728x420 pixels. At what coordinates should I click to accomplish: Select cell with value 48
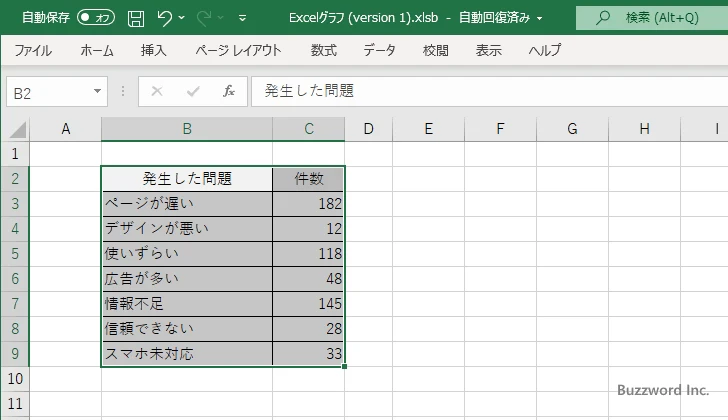coord(309,279)
